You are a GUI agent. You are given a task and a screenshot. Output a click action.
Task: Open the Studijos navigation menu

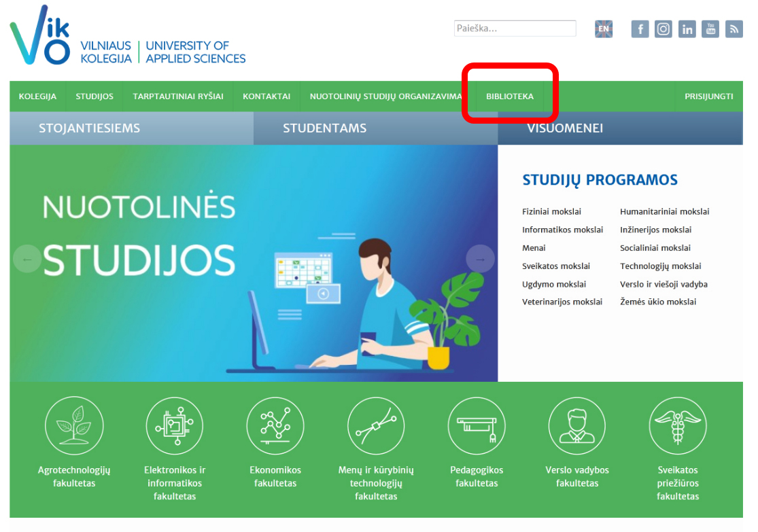click(94, 96)
